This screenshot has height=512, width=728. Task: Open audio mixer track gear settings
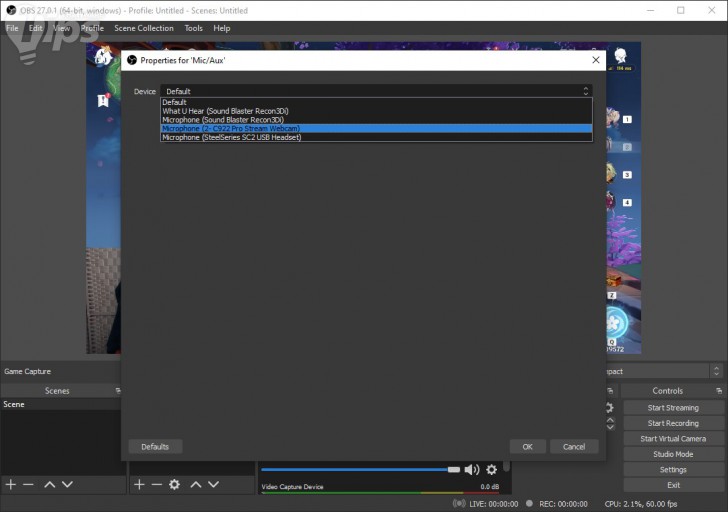click(492, 470)
